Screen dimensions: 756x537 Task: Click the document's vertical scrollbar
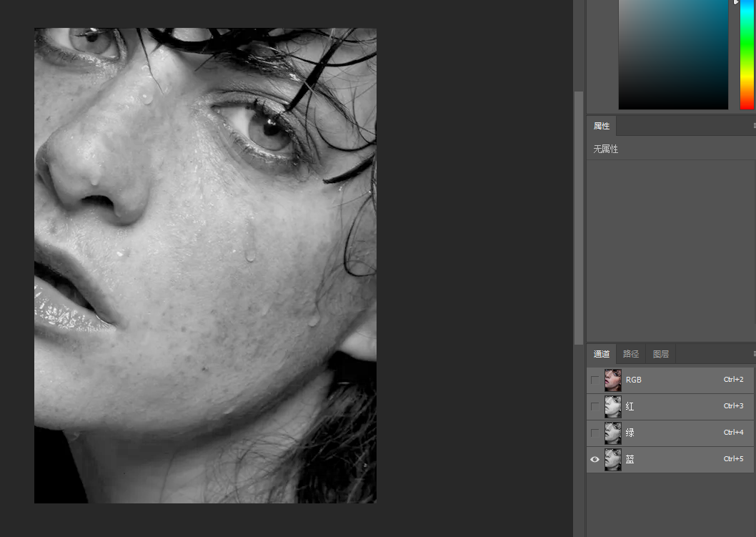(579, 217)
